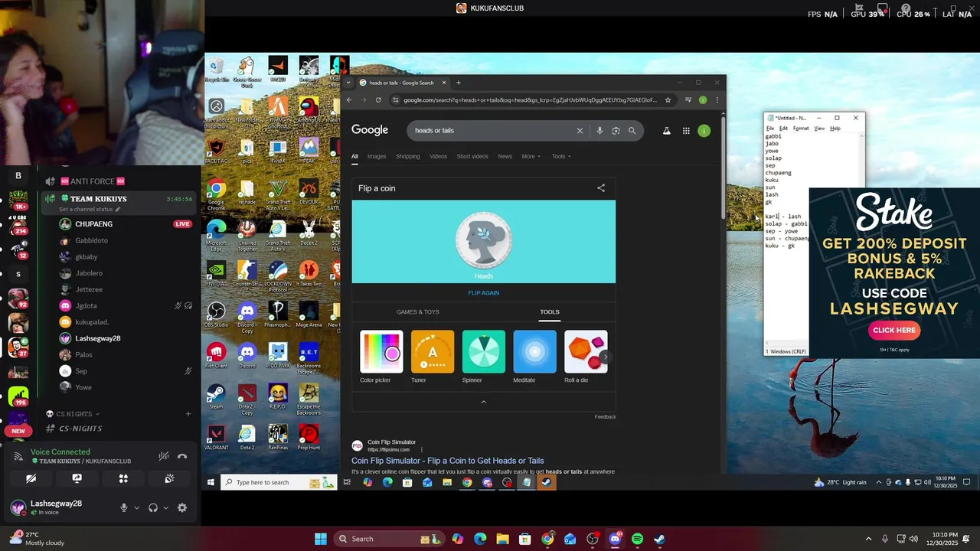
Task: Click Feedback link below coin widget
Action: pyautogui.click(x=605, y=417)
